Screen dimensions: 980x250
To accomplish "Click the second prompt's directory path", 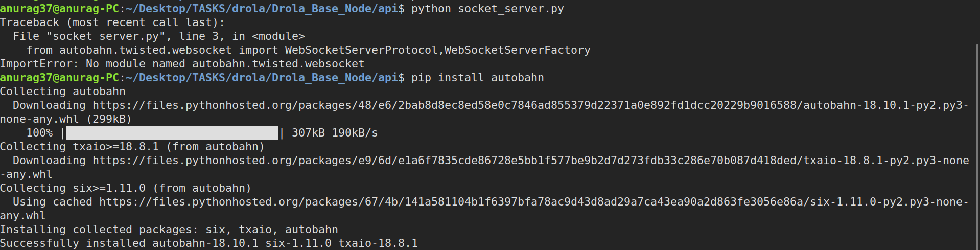I will 262,78.
